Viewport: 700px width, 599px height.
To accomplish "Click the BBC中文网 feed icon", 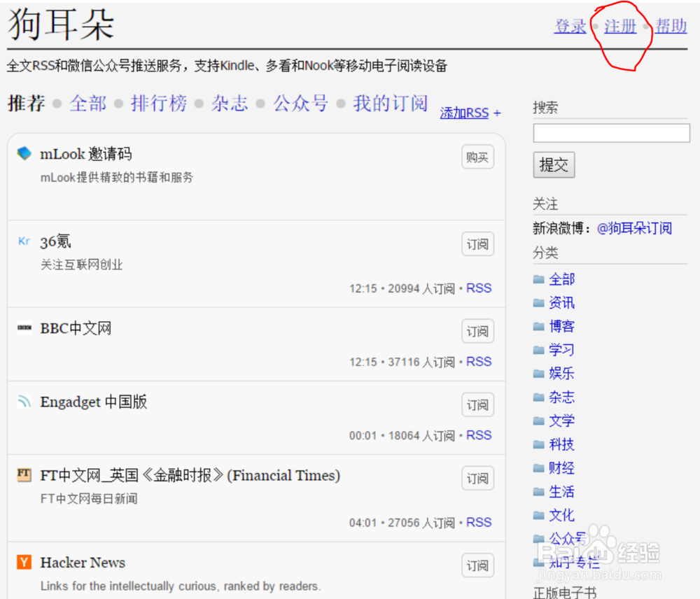I will [24, 327].
